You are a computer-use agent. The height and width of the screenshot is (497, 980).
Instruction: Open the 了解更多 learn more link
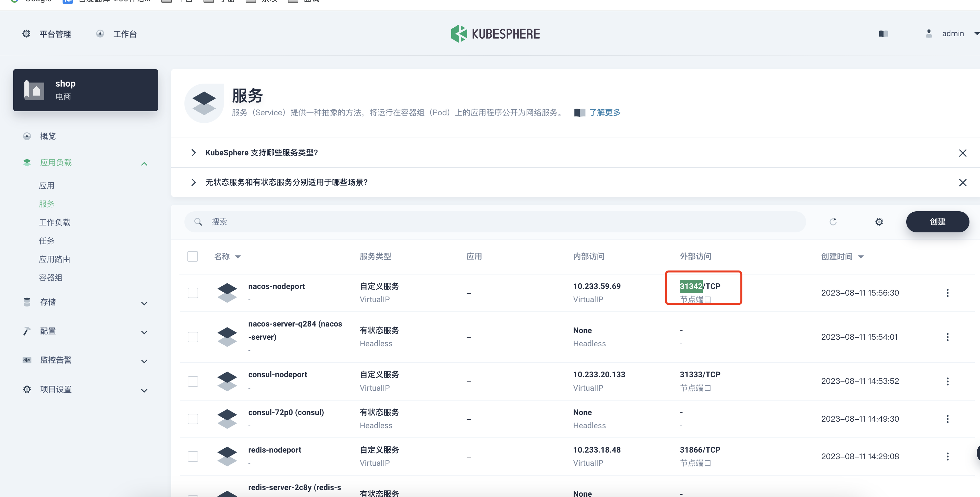[605, 113]
